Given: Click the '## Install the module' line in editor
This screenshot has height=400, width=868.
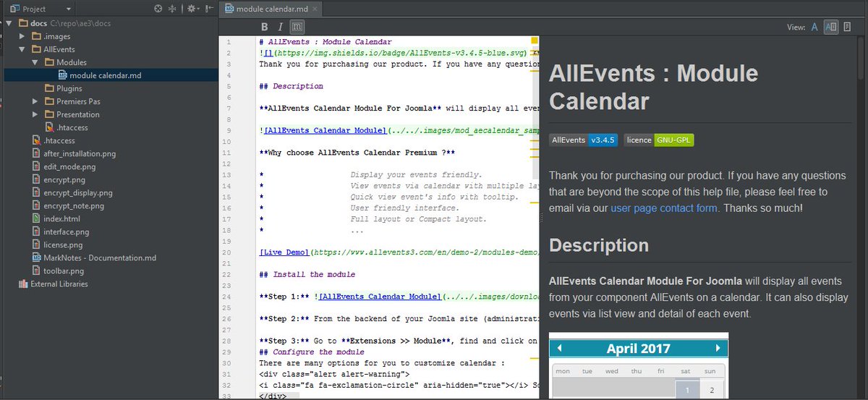Looking at the screenshot, I should 307,275.
